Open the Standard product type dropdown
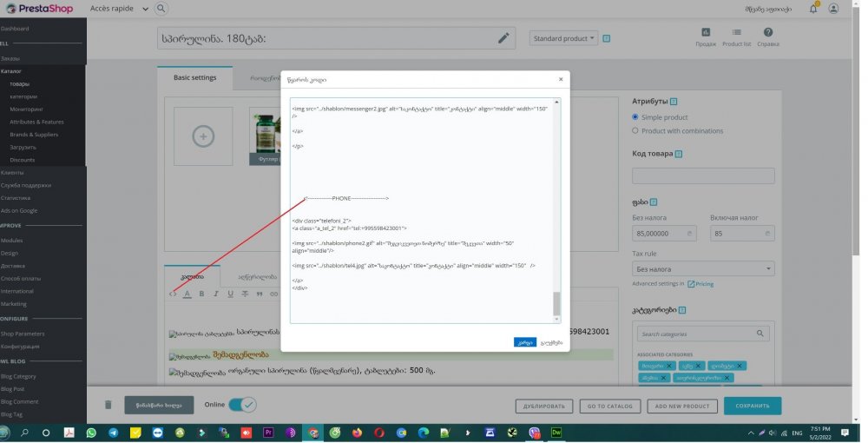Image resolution: width=868 pixels, height=443 pixels. pyautogui.click(x=563, y=38)
